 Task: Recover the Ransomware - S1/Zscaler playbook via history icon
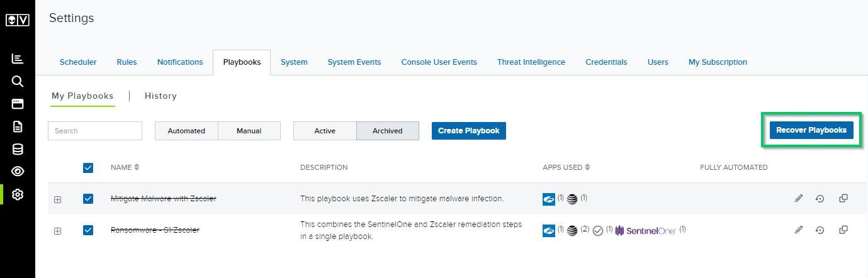coord(820,230)
